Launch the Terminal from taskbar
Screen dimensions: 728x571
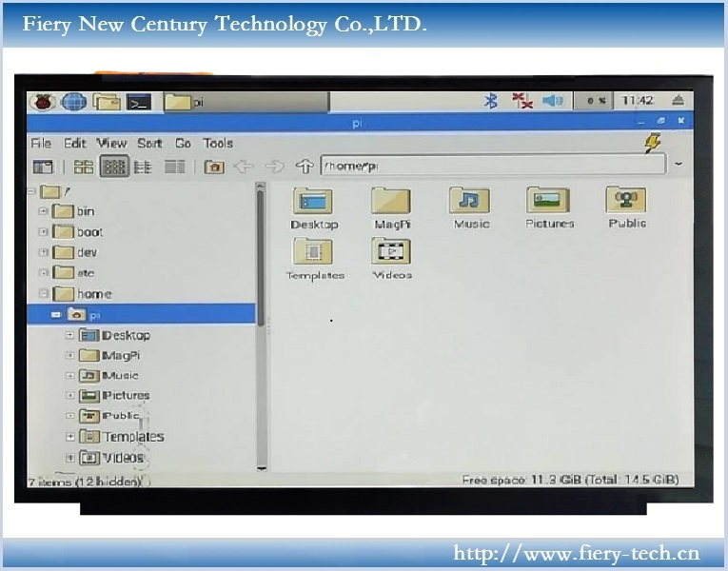coord(139,102)
